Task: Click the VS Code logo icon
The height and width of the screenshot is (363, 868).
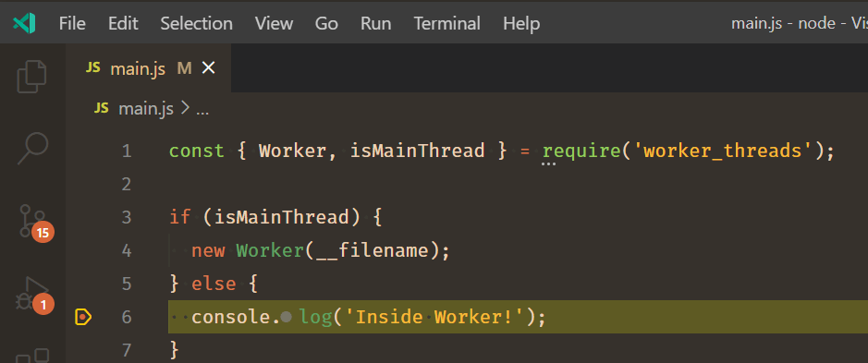Action: click(x=24, y=23)
